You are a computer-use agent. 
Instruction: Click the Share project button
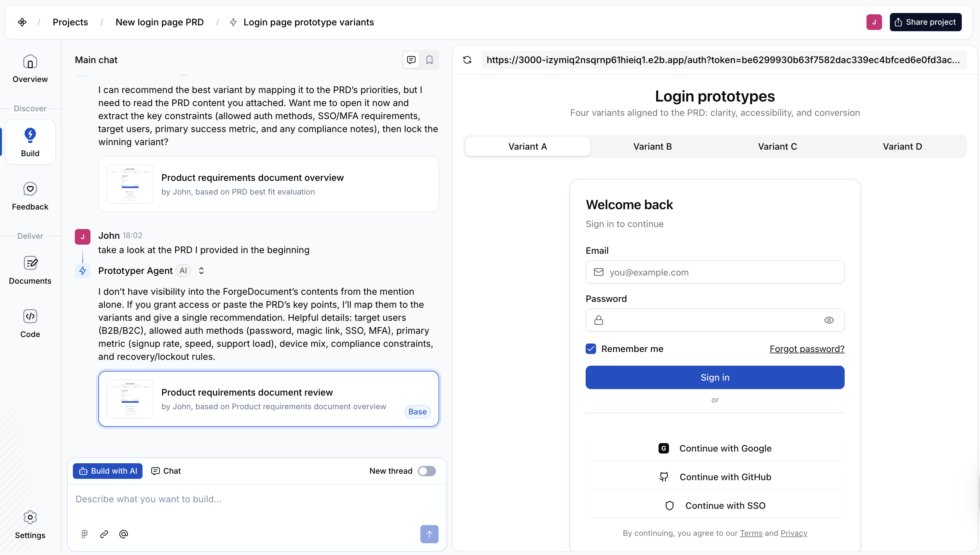click(925, 22)
